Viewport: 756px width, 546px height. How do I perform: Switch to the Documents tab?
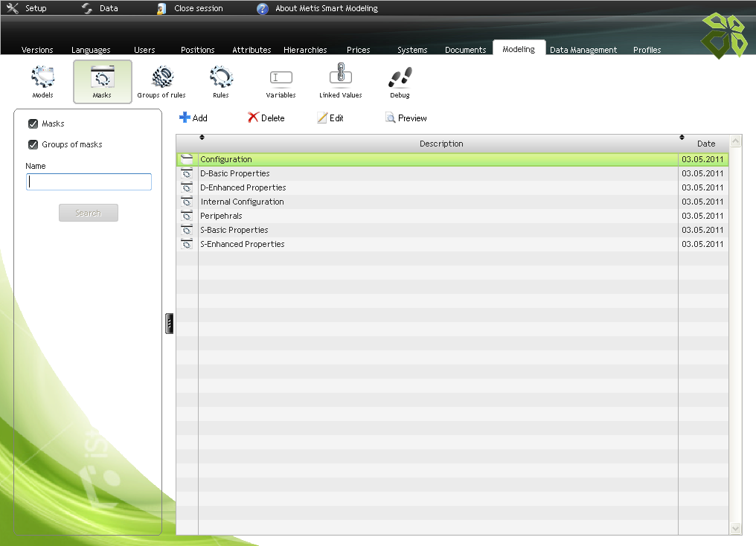pos(465,50)
